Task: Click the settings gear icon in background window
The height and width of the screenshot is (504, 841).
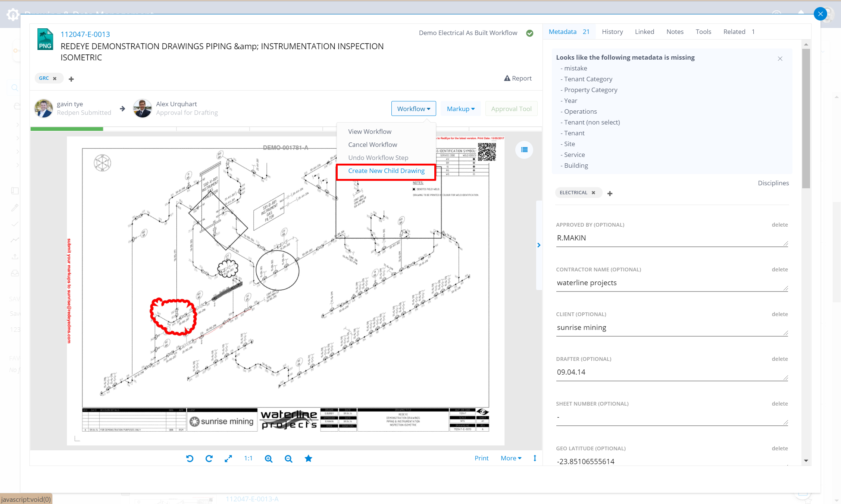Action: 13,14
